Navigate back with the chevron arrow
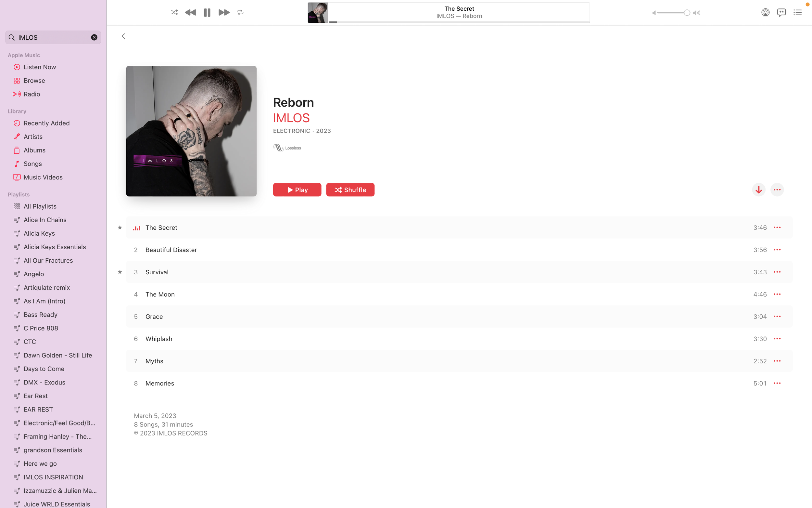This screenshot has width=812, height=508. (123, 36)
